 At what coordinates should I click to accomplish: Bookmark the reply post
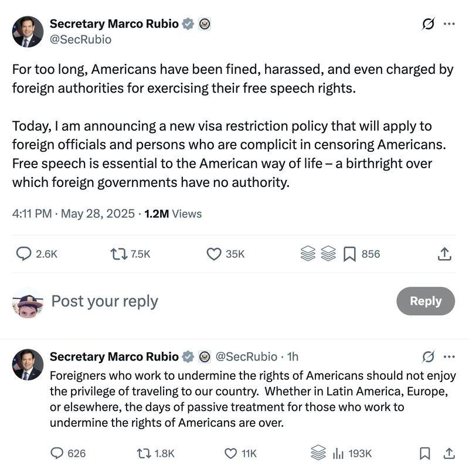[x=425, y=453]
